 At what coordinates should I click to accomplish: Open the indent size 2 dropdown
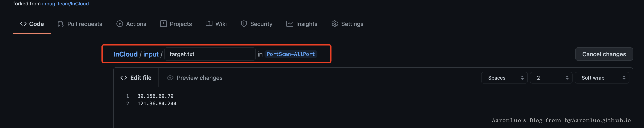point(551,78)
